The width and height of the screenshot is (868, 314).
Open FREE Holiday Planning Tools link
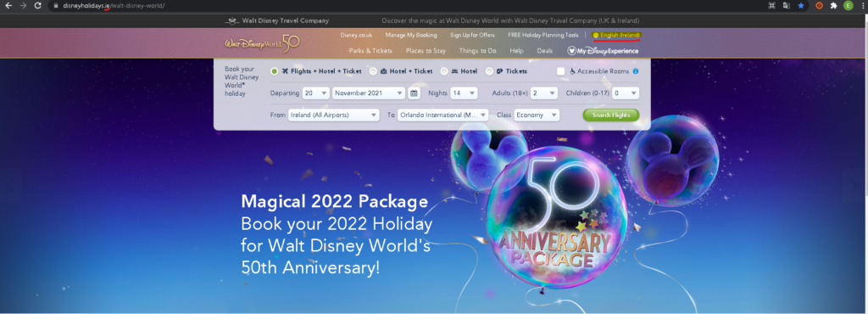pos(543,35)
